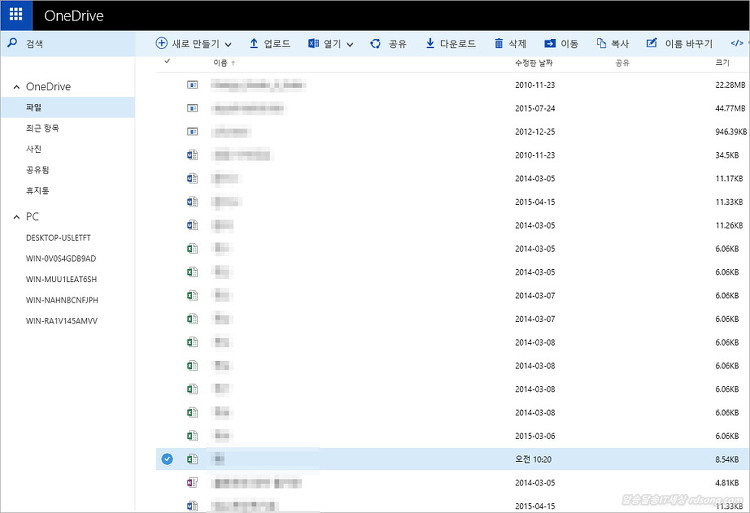The height and width of the screenshot is (513, 750).
Task: Expand the Open (열기) dropdown arrow
Action: pos(350,44)
